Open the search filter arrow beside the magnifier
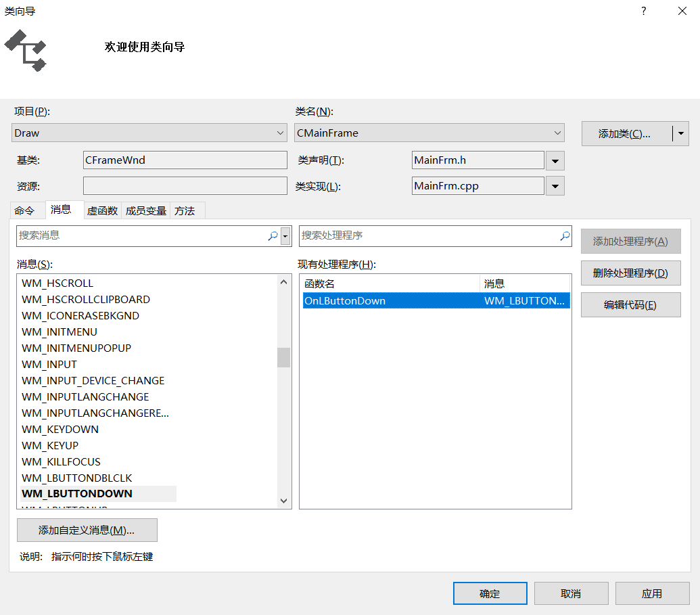700x615 pixels. coord(285,235)
